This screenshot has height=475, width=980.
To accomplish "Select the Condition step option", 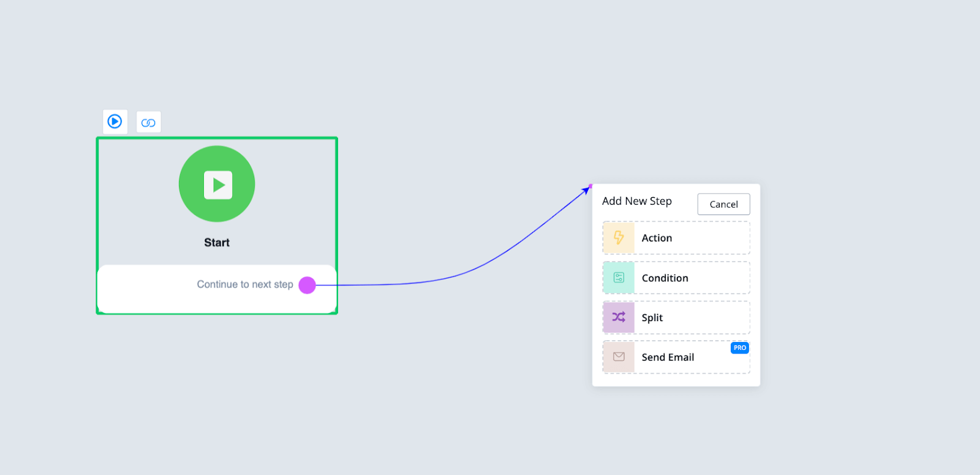I will coord(665,278).
